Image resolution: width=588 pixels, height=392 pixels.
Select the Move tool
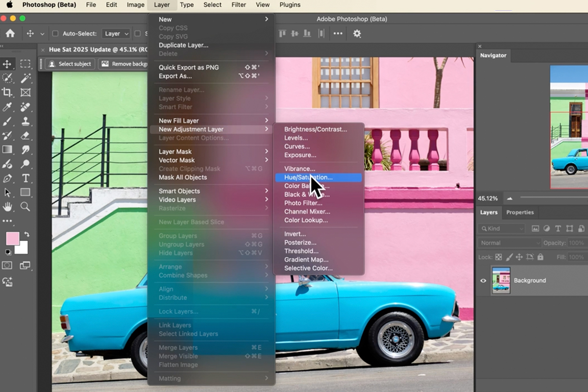8,64
